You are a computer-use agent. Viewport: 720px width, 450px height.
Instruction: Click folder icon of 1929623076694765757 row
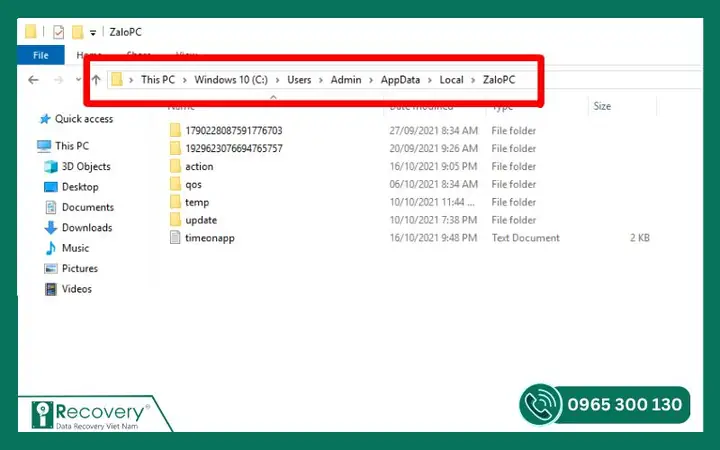click(x=175, y=148)
